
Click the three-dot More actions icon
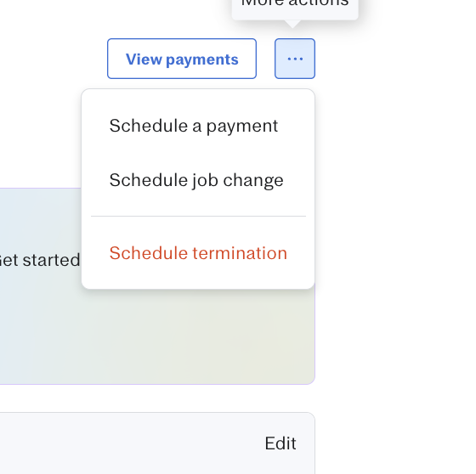pyautogui.click(x=295, y=59)
